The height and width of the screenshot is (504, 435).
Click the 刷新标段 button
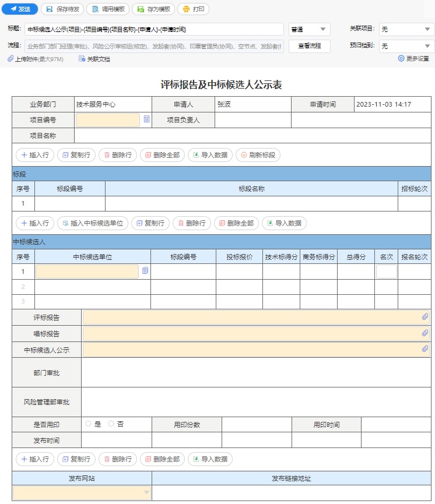(x=258, y=155)
